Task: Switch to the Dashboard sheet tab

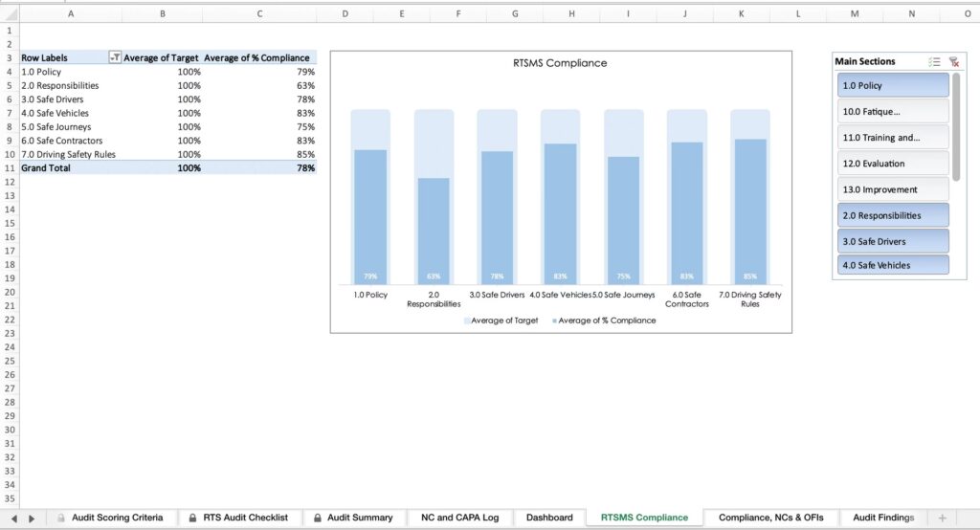Action: pyautogui.click(x=549, y=518)
